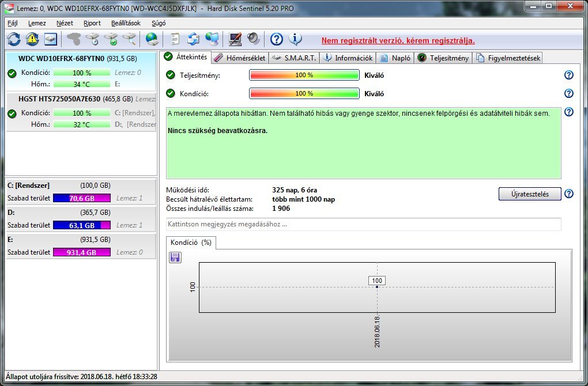This screenshot has width=588, height=386.
Task: Click the blue-framed disk drive toolbar icon
Action: click(x=51, y=39)
